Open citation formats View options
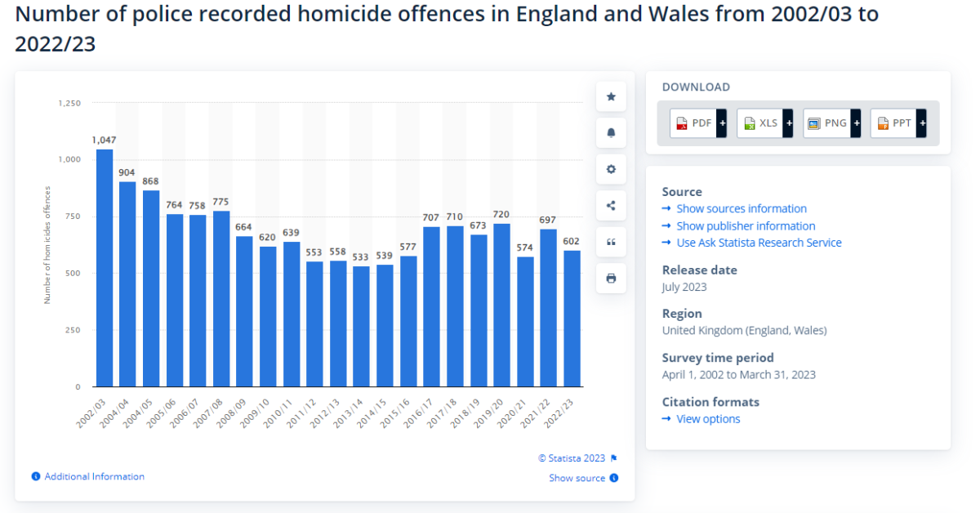Image resolution: width=980 pixels, height=513 pixels. point(708,419)
